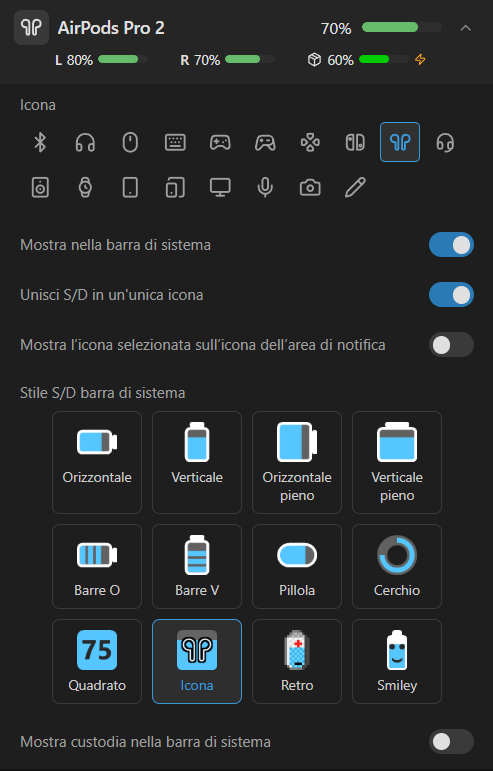
Task: Choose the Quadrato 75 style tile
Action: coord(97,661)
